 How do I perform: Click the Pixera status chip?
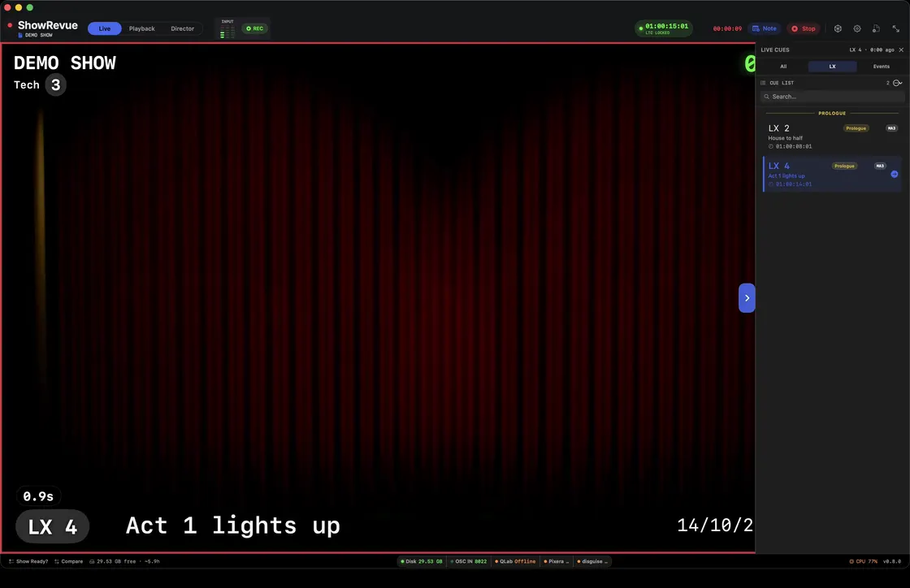557,561
